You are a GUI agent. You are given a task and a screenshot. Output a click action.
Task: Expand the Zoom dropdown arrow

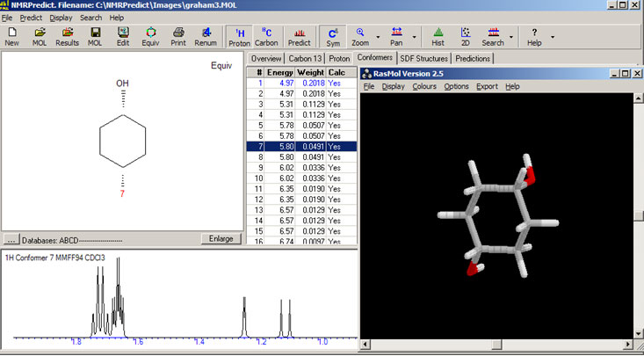coord(378,37)
